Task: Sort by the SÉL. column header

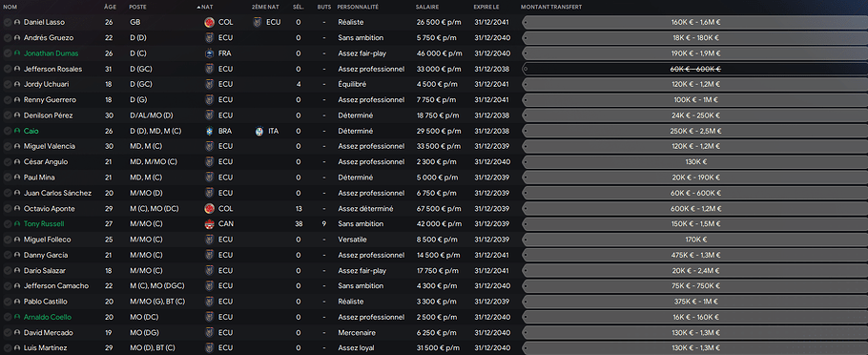Action: point(298,8)
